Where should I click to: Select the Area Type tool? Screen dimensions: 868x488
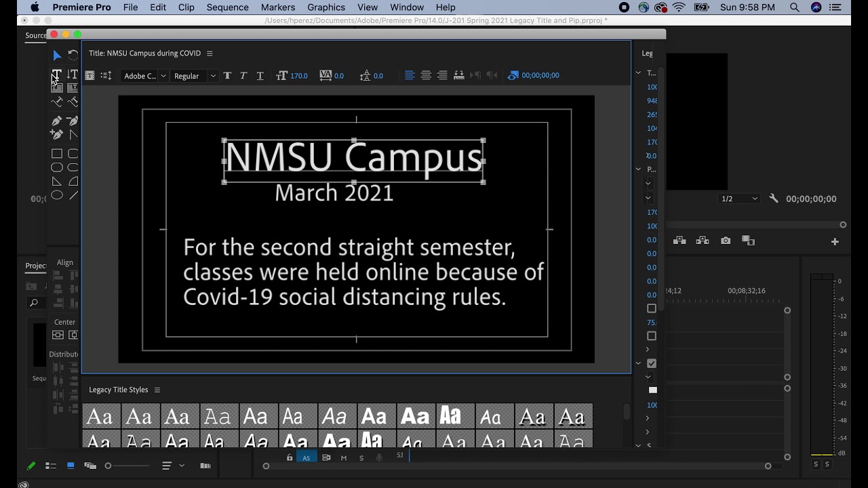pyautogui.click(x=57, y=87)
